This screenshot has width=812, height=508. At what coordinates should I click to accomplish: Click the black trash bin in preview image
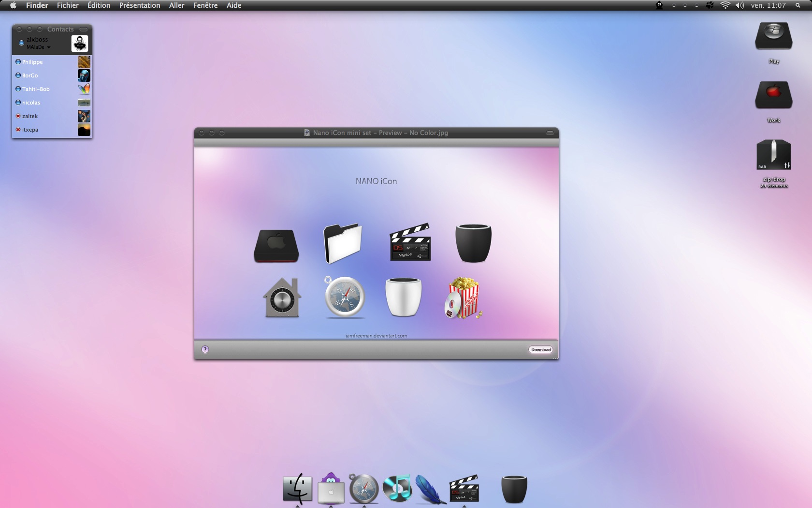click(473, 243)
